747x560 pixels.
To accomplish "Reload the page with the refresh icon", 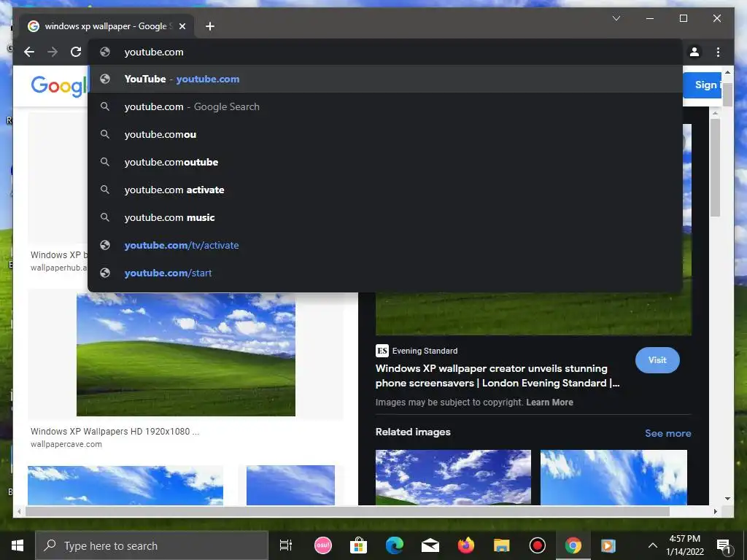I will pos(76,52).
